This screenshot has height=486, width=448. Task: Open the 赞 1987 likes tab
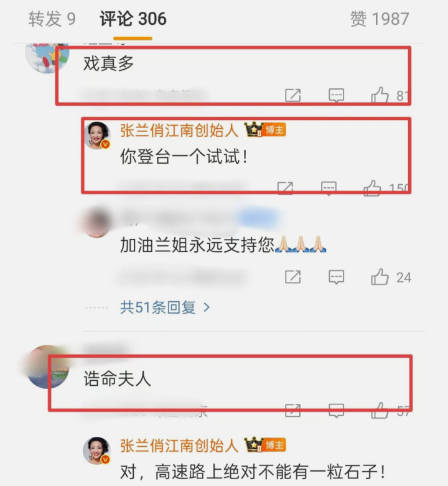click(x=380, y=19)
